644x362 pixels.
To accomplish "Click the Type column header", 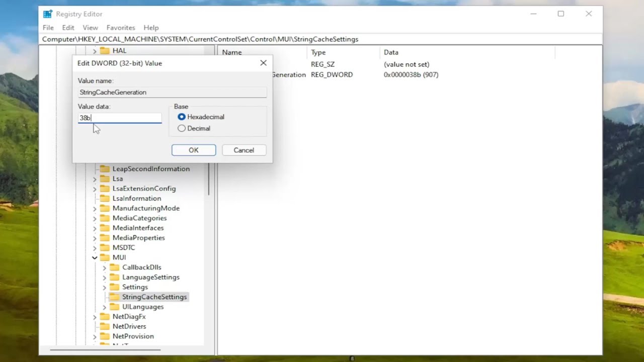I will (x=318, y=52).
